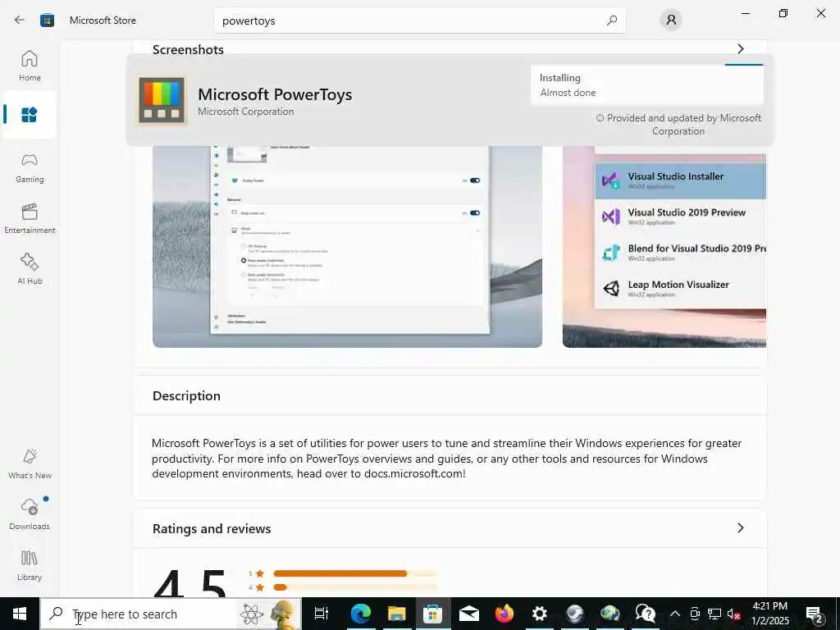Open the Gaming sidebar section
Image resolution: width=840 pixels, height=630 pixels.
coord(30,168)
